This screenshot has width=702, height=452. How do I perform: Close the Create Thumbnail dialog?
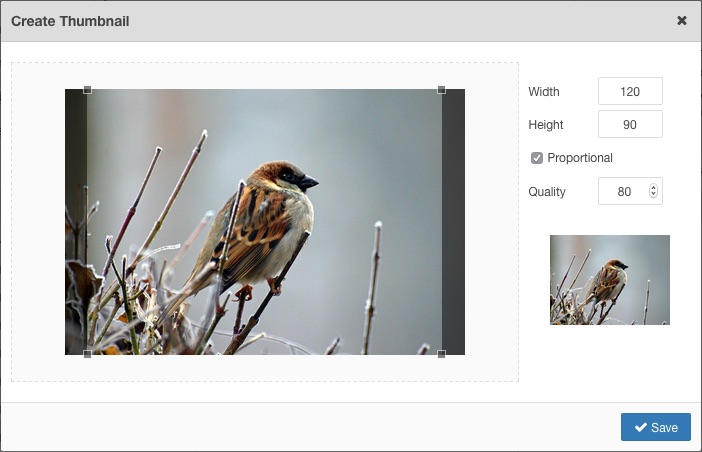click(x=681, y=21)
